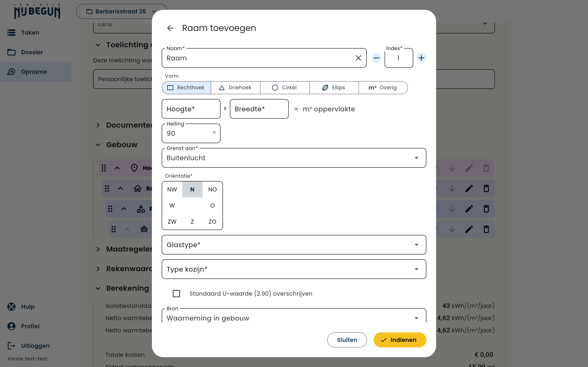588x367 pixels.
Task: Set orientation to NW
Action: pyautogui.click(x=172, y=189)
